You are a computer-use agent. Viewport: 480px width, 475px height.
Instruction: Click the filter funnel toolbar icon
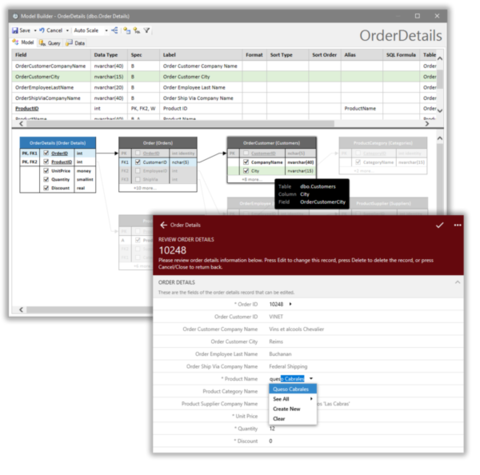click(147, 30)
